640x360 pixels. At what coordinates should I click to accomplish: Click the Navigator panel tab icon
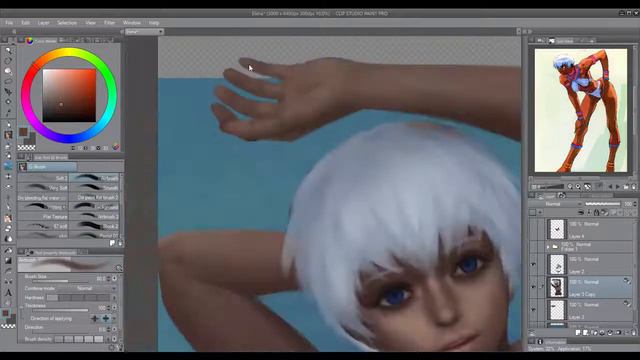[x=551, y=41]
